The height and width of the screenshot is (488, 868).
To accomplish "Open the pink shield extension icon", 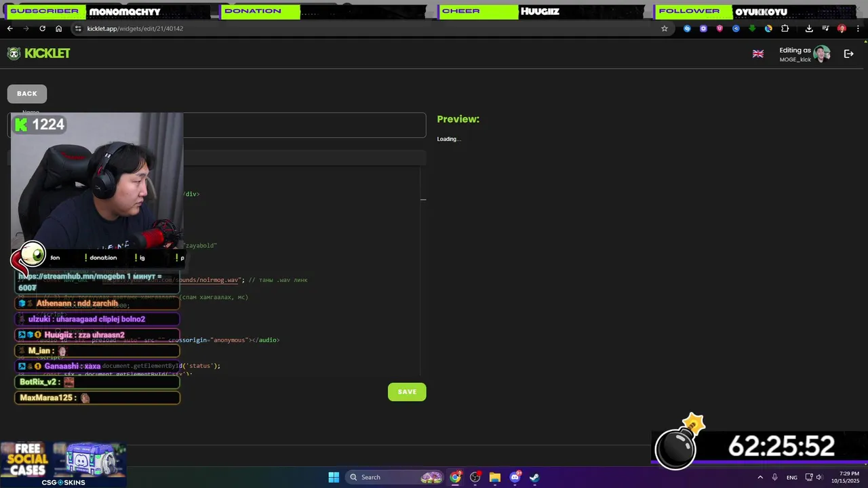I will (x=719, y=28).
